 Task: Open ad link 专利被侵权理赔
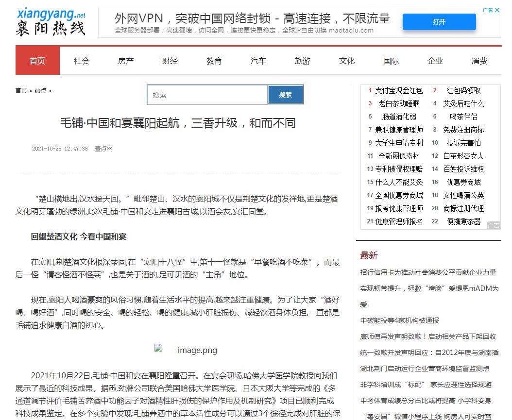[399, 169]
